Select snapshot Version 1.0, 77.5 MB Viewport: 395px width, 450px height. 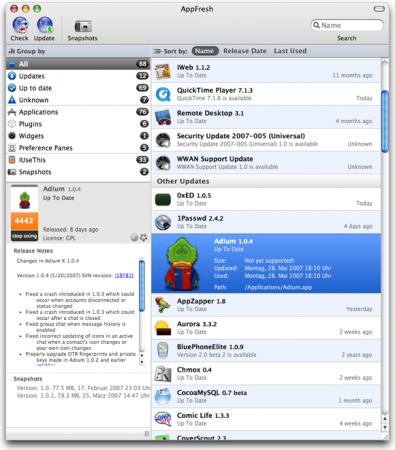83,388
